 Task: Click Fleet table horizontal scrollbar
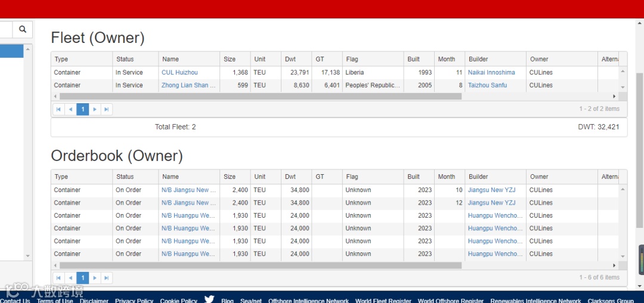pyautogui.click(x=261, y=97)
